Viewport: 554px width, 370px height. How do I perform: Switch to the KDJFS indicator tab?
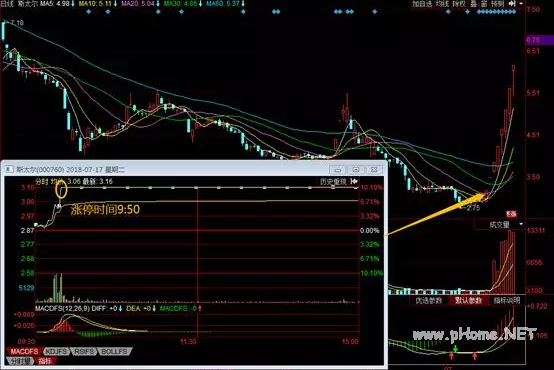(57, 351)
